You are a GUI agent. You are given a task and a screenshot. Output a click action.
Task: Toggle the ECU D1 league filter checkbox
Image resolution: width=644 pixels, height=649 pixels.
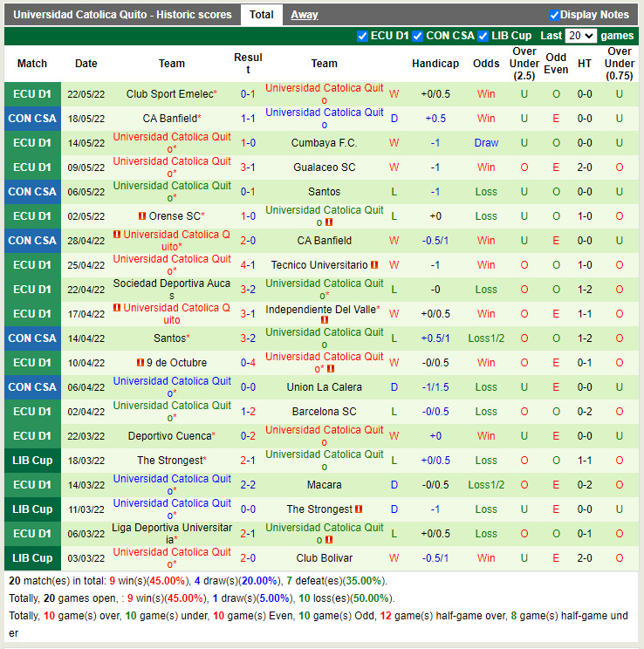tap(363, 36)
